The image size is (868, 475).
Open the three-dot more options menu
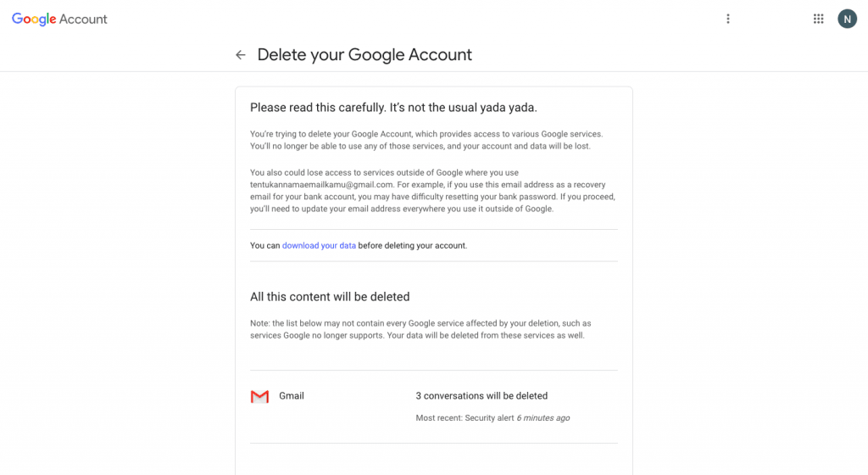click(728, 19)
